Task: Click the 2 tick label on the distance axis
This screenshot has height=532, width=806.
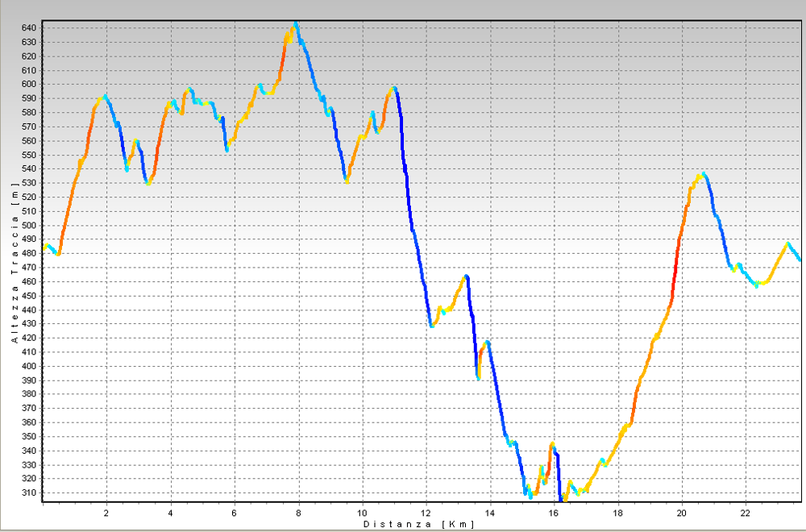Action: (x=106, y=512)
